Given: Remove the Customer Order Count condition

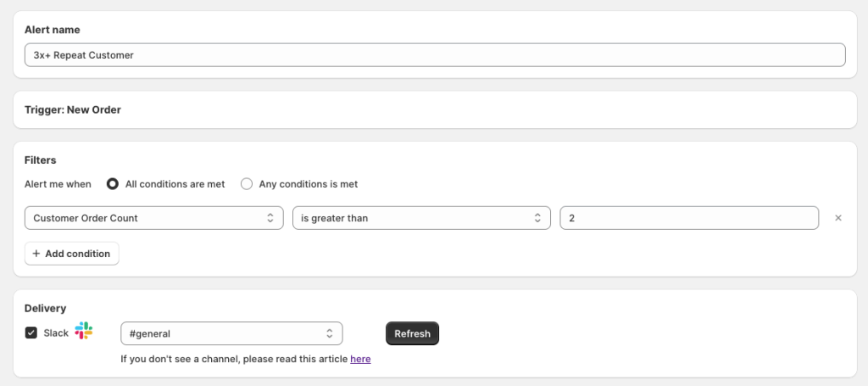Looking at the screenshot, I should [838, 218].
